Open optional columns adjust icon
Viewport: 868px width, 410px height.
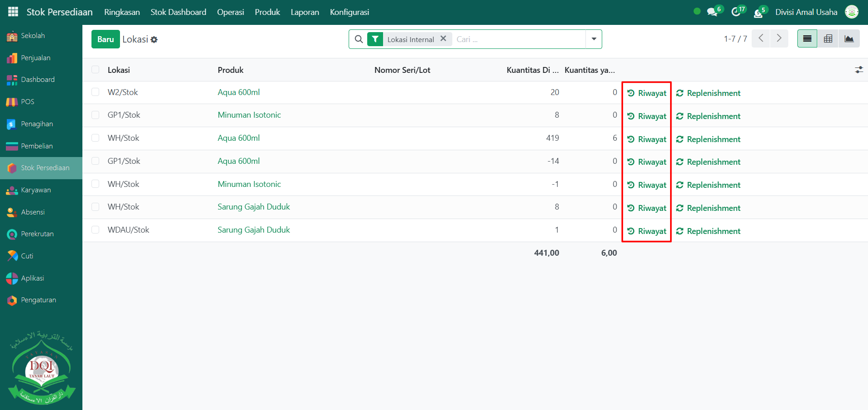point(858,70)
